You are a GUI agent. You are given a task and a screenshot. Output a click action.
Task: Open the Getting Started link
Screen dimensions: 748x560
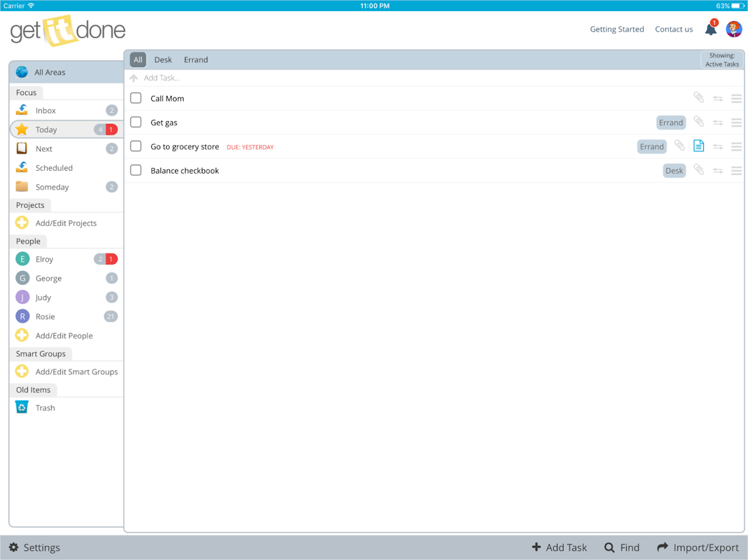coord(617,29)
